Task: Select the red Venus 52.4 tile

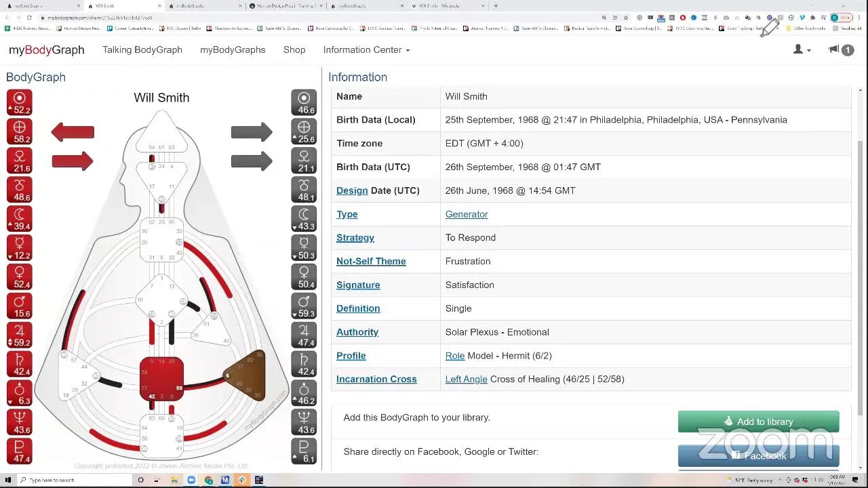Action: point(19,277)
